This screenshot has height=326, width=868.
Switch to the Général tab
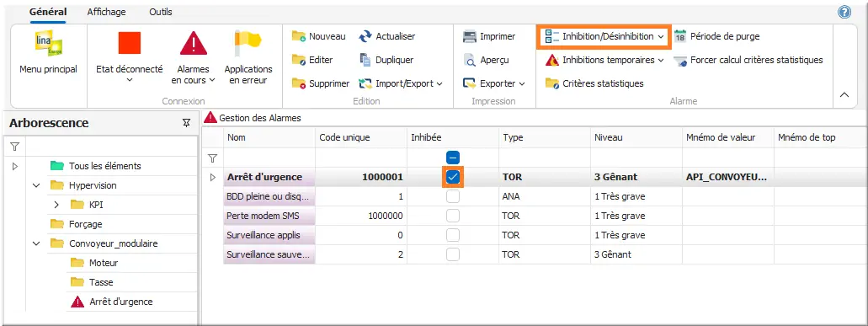click(x=48, y=12)
